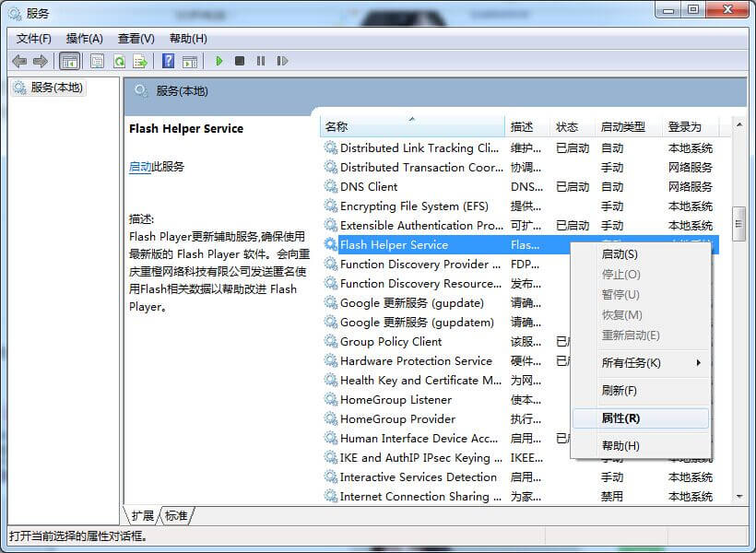The image size is (756, 553).
Task: Click the Refresh toolbar icon
Action: 119,61
